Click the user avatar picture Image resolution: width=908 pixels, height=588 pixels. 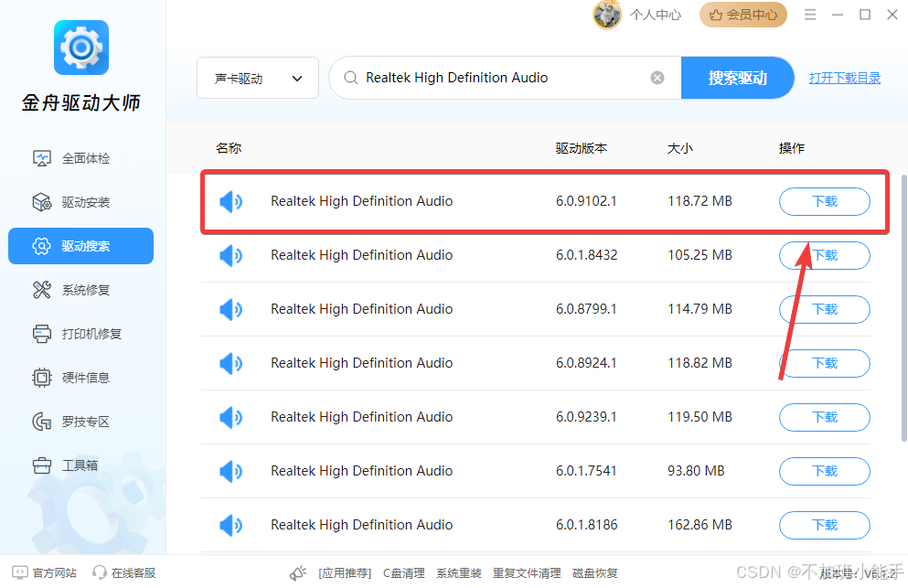[x=606, y=15]
